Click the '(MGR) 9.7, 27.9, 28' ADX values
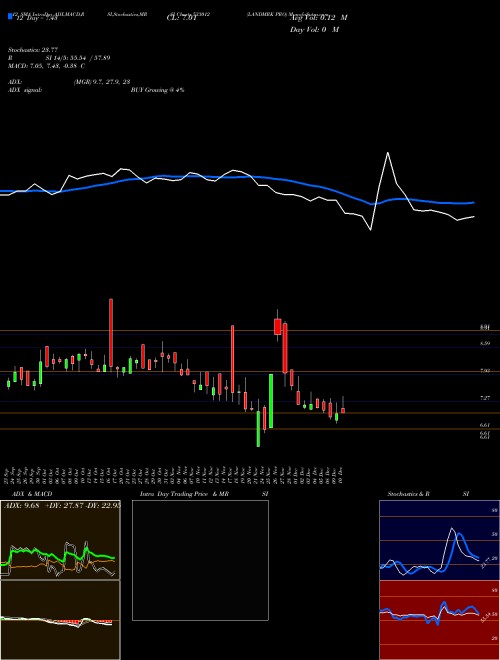This screenshot has height=660, width=500. tap(101, 82)
